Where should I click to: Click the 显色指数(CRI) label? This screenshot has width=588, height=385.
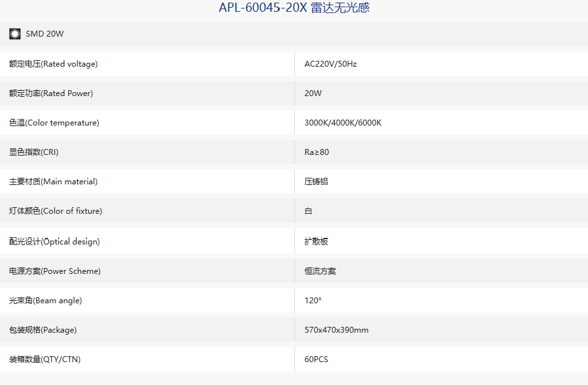(x=34, y=152)
